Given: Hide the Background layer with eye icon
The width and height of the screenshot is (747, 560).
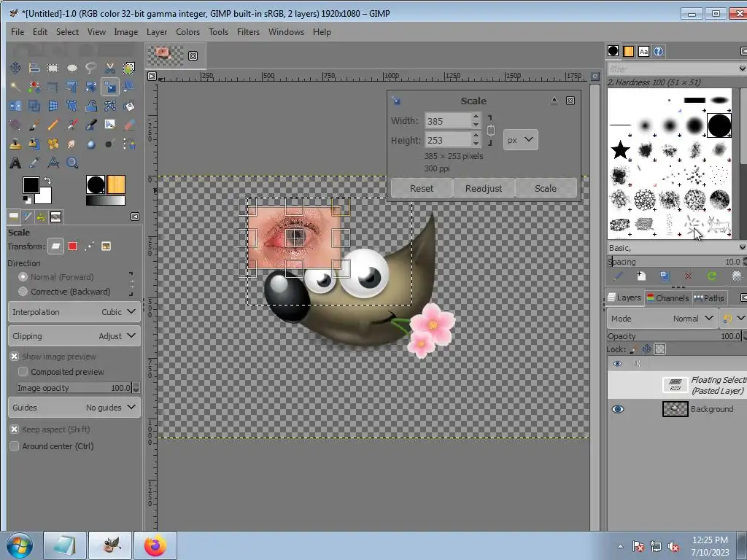Looking at the screenshot, I should [617, 409].
